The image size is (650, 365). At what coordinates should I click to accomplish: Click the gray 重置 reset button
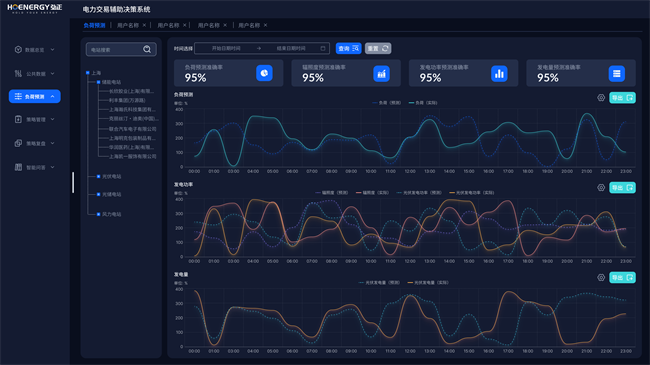[x=378, y=49]
